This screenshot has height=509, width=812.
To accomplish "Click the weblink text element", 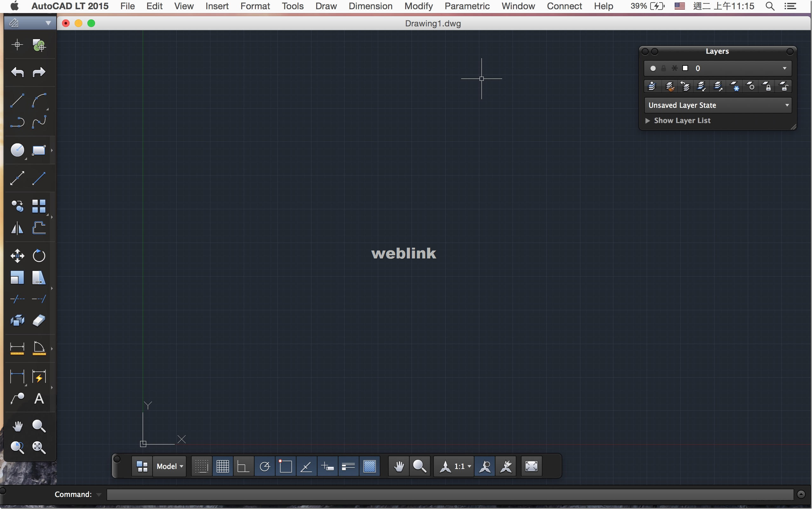I will point(404,253).
